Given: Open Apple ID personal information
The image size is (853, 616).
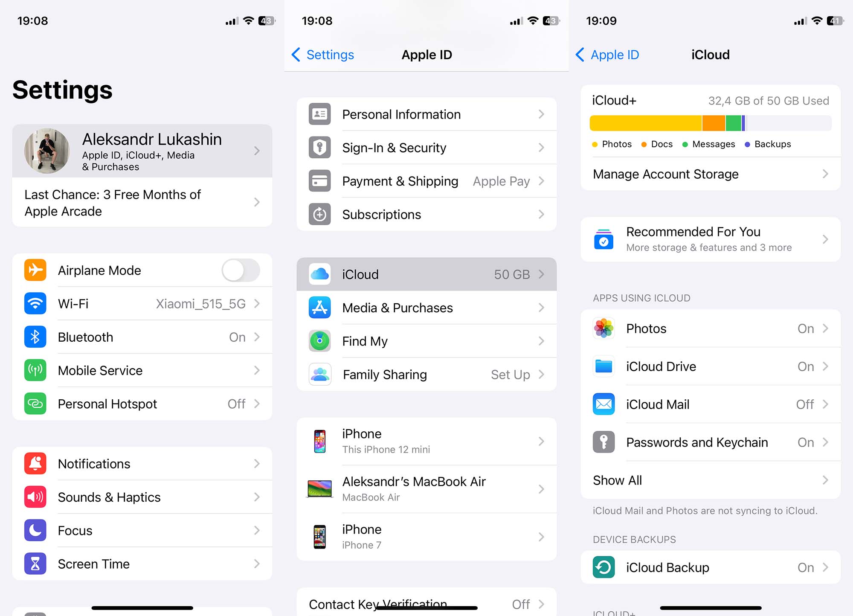Looking at the screenshot, I should coord(426,114).
